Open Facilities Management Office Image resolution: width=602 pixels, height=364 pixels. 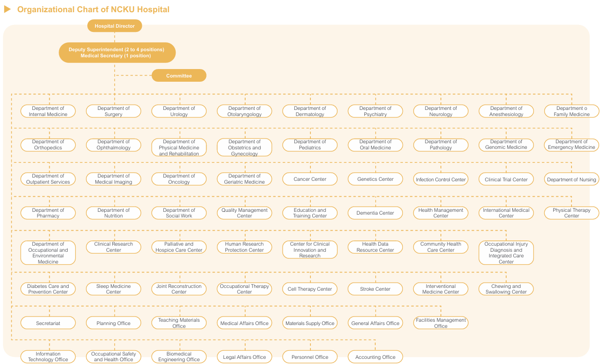pos(441,323)
